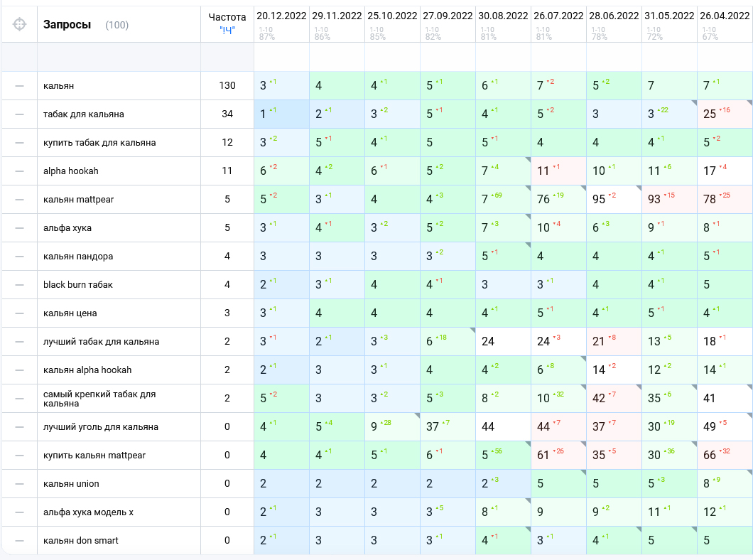Click the dash icon beside кальян row

pos(19,86)
